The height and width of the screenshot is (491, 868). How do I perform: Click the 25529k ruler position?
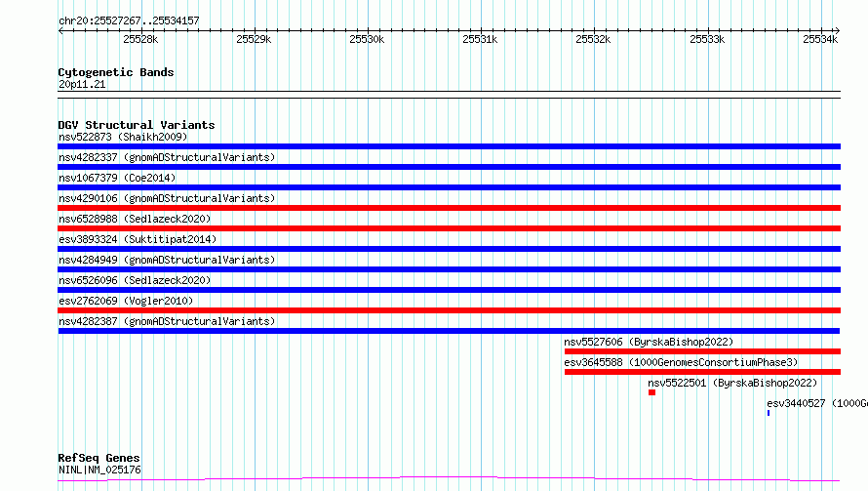pos(254,39)
